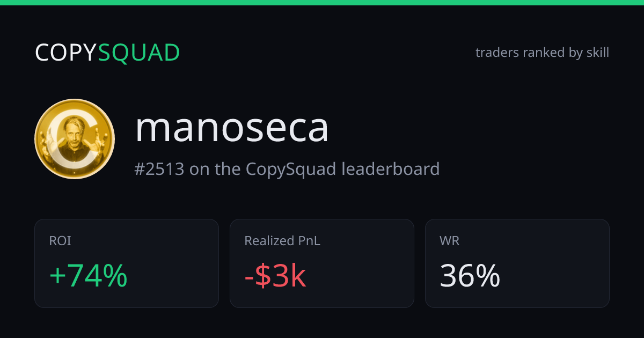This screenshot has width=644, height=338.
Task: Click the 36% win rate value
Action: pos(470,276)
